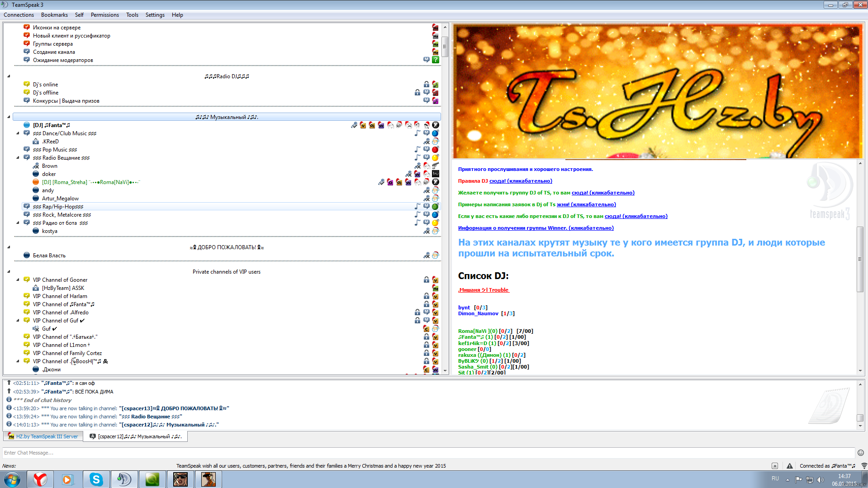Open the Правила DJ сюда! link
868x488 pixels.
coord(521,181)
